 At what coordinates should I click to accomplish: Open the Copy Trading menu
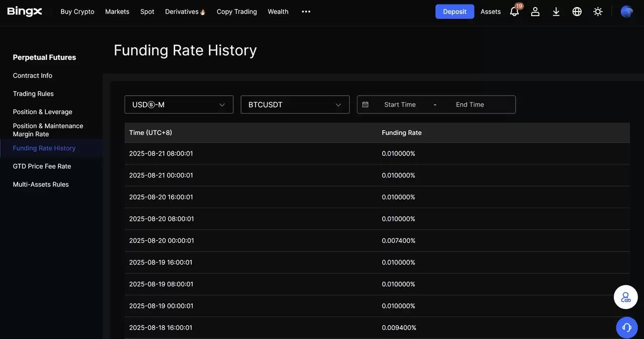coord(236,12)
